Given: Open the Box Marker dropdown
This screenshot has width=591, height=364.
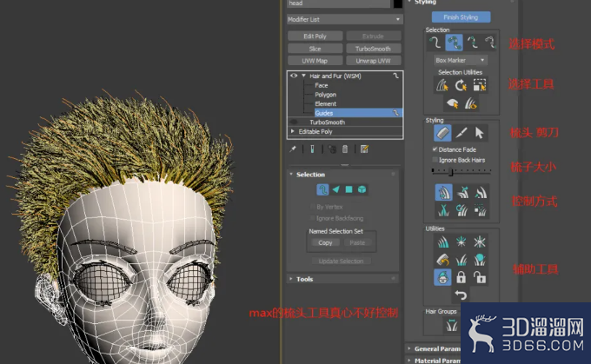Looking at the screenshot, I should 461,60.
